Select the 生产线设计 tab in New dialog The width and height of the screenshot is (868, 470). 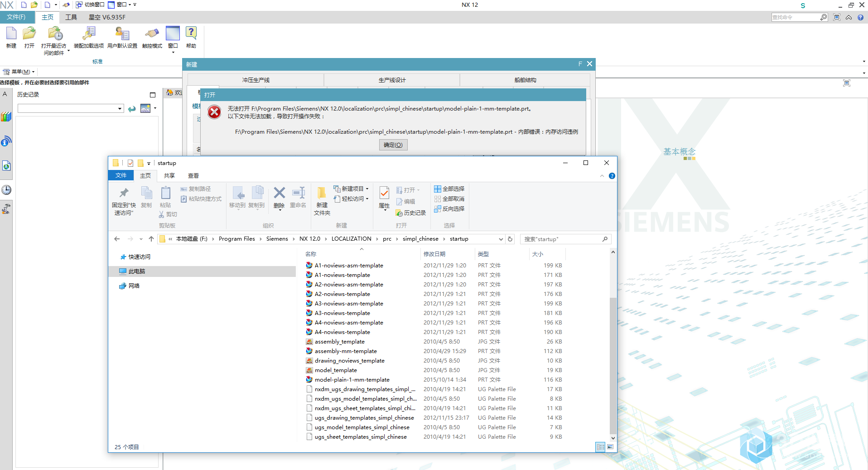392,80
